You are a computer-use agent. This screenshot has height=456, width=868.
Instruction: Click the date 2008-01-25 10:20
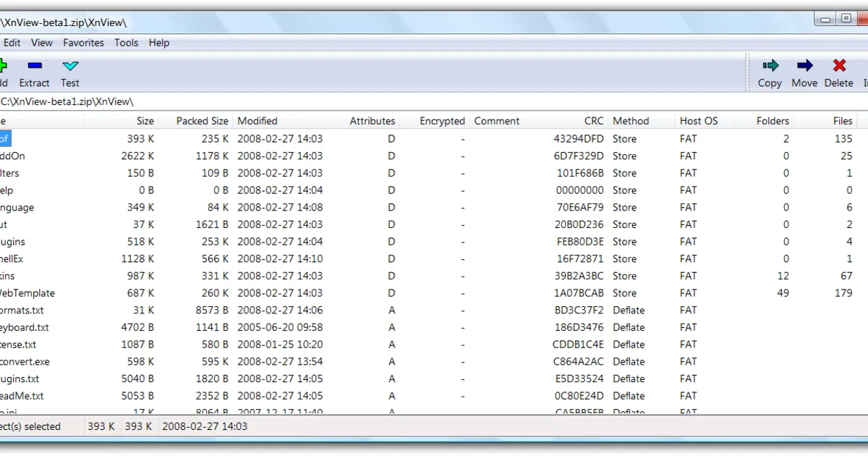point(280,345)
